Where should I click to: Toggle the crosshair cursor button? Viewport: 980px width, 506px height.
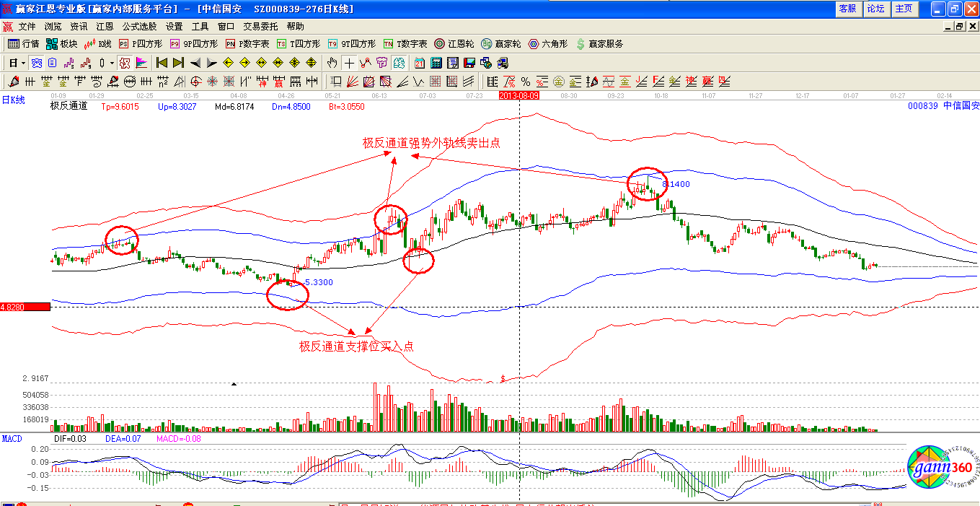tap(349, 63)
